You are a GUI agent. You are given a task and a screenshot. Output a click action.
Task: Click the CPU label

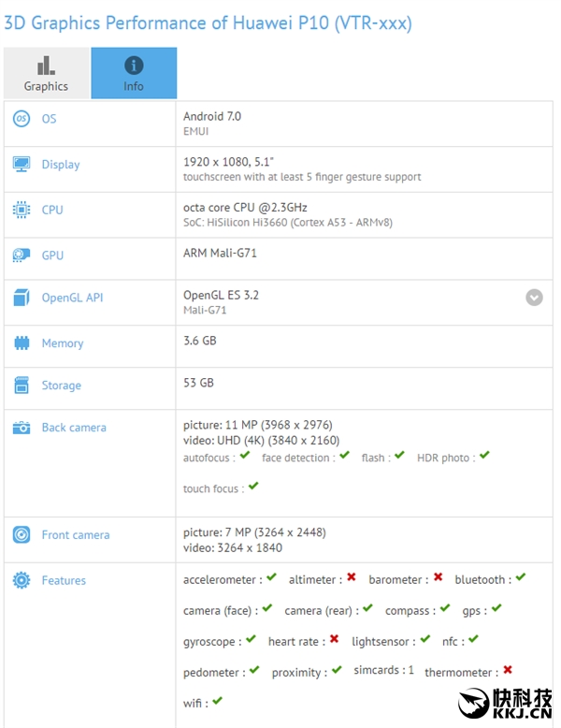52,210
